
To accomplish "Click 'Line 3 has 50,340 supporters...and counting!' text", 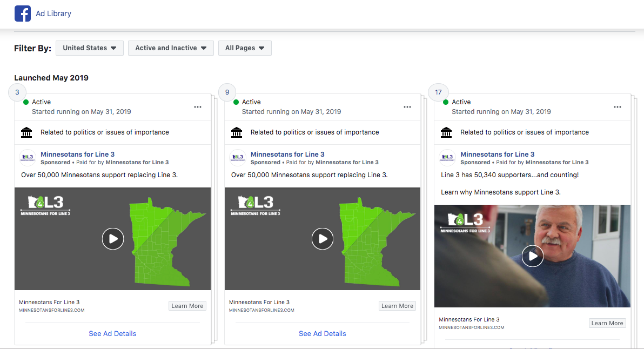I will pyautogui.click(x=509, y=175).
